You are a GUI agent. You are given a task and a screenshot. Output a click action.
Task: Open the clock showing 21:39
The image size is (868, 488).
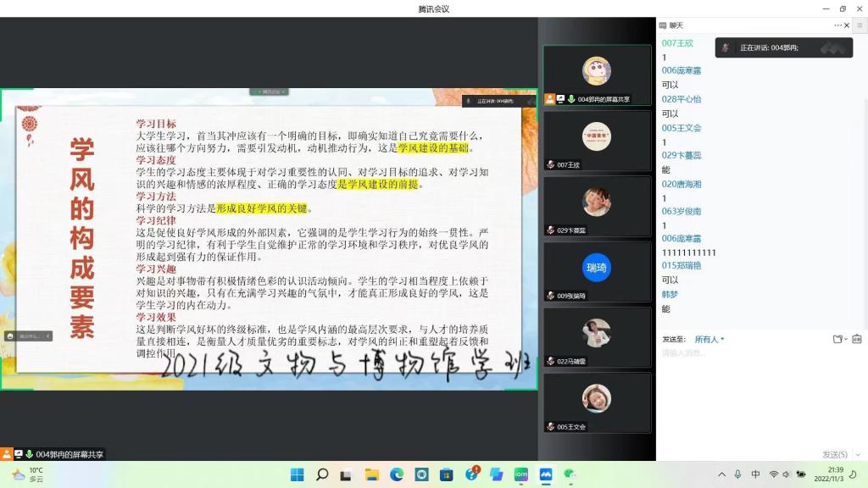[x=828, y=474]
